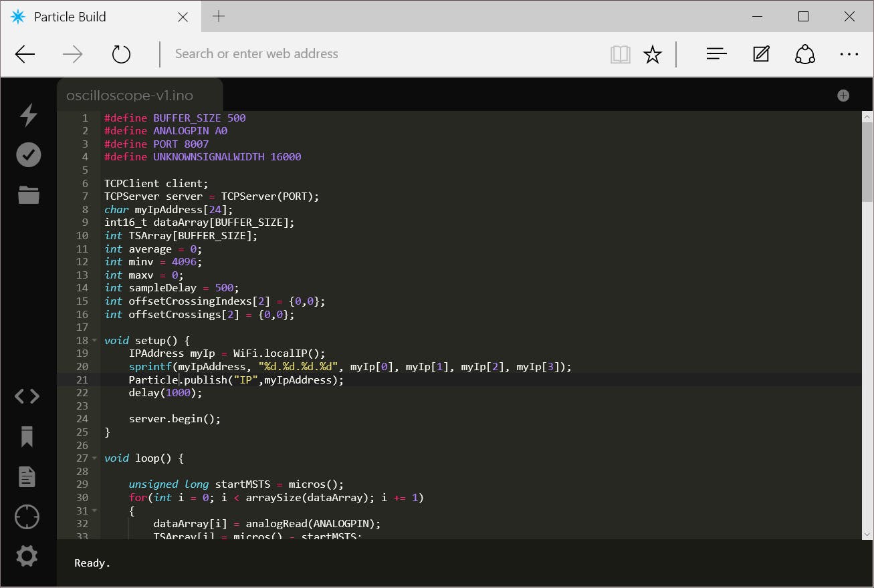Click the editor vertical scrollbar thumb
Image resolution: width=874 pixels, height=588 pixels.
867,161
